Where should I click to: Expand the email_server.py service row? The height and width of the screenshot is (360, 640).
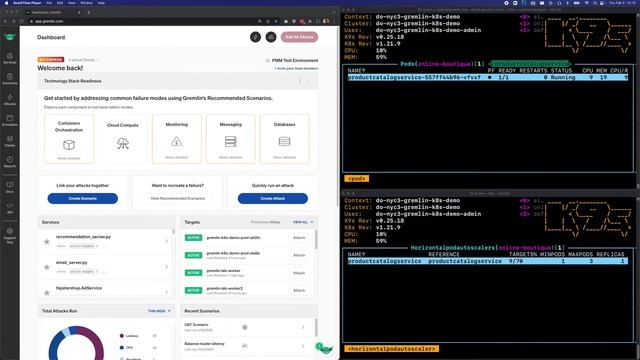tap(167, 267)
